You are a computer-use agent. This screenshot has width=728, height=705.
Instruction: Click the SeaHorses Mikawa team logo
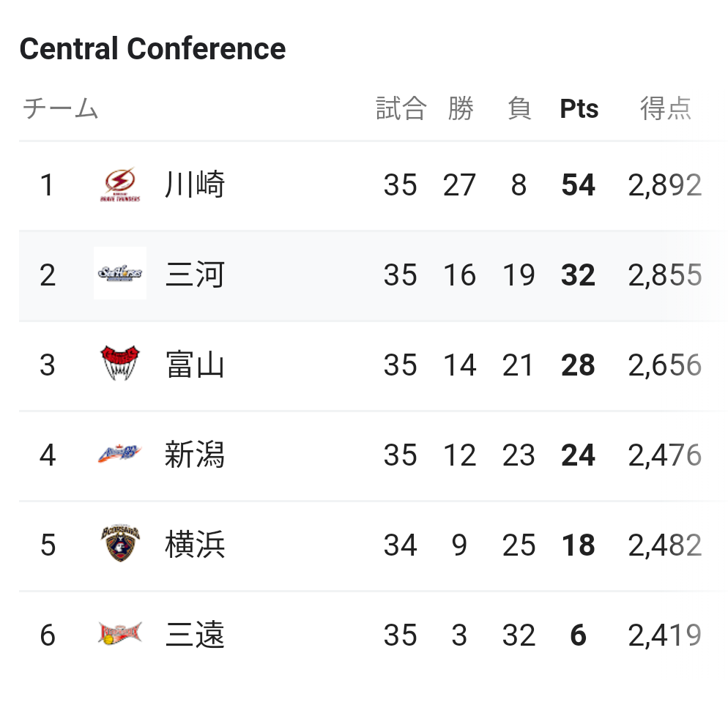click(120, 273)
